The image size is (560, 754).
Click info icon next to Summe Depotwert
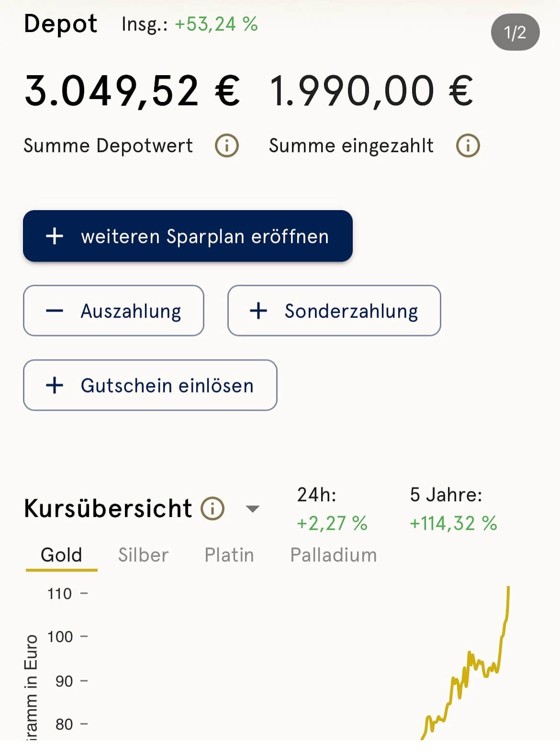[x=227, y=146]
